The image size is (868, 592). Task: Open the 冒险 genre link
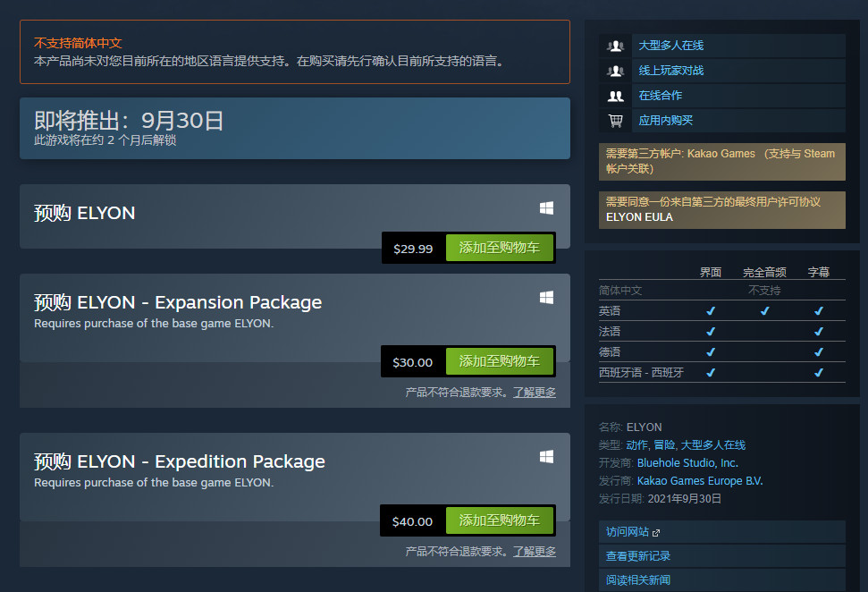663,444
